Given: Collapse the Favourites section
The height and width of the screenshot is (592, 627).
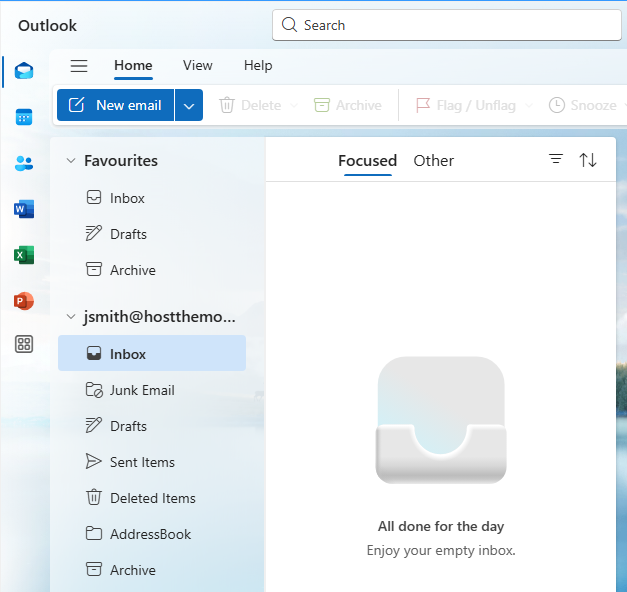Looking at the screenshot, I should [71, 161].
